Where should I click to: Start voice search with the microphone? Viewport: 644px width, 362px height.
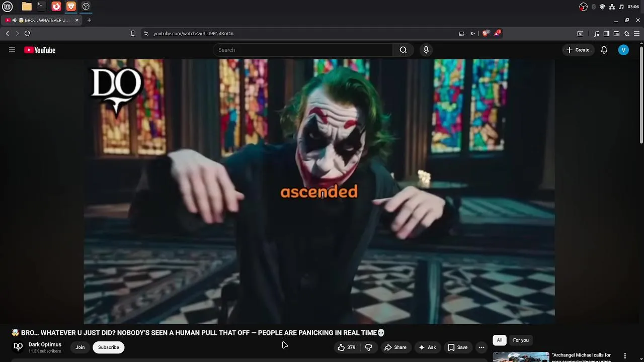426,50
